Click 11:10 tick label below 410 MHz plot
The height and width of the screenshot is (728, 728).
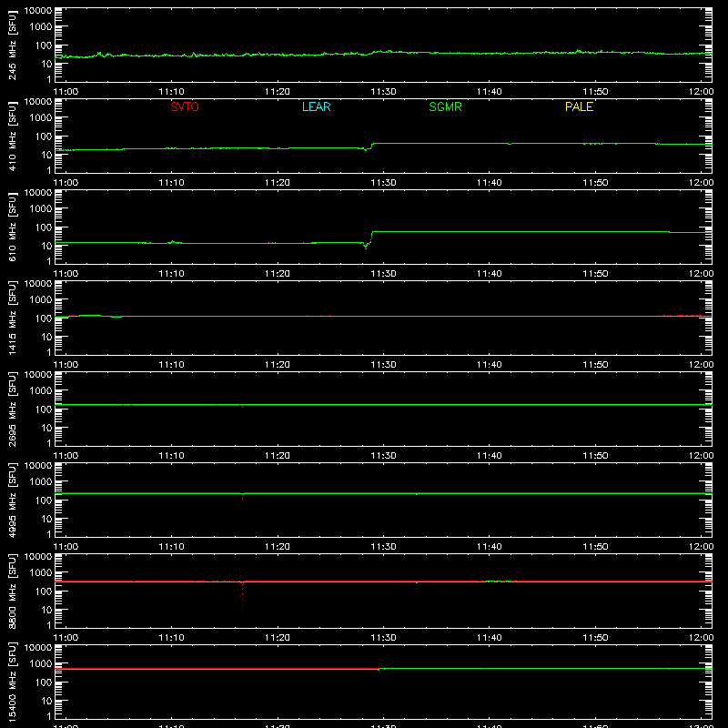pos(171,183)
